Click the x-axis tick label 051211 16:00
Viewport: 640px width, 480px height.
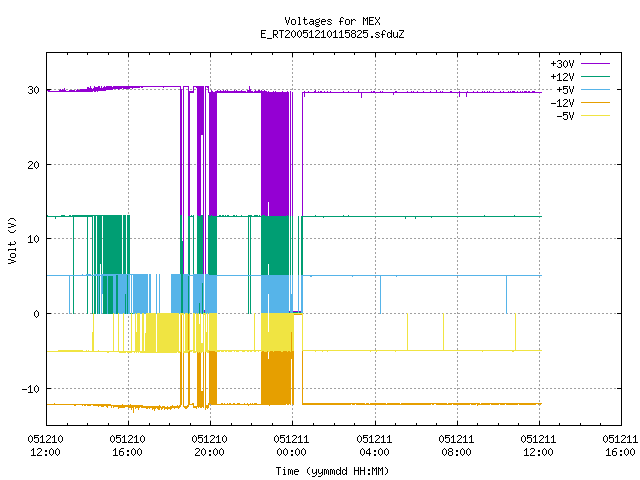[x=620, y=446]
